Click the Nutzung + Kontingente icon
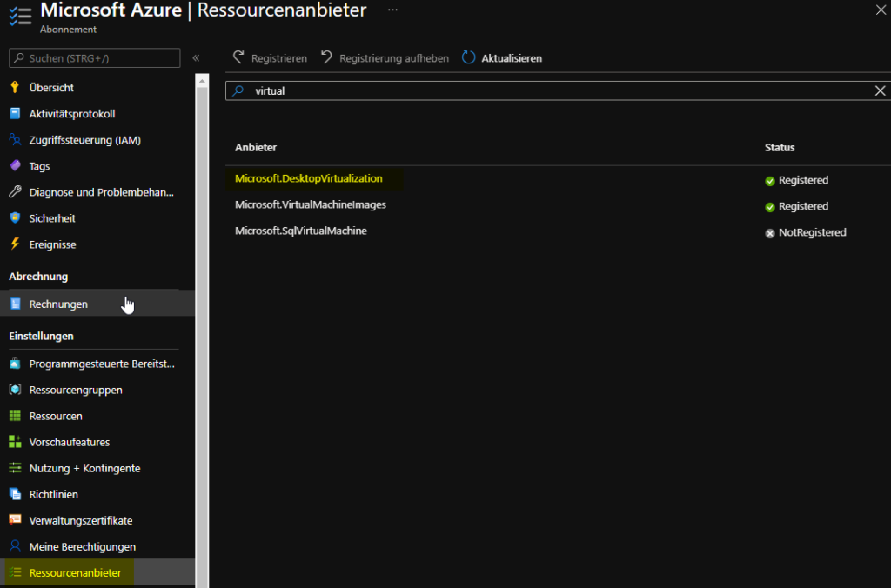This screenshot has height=588, width=891. pyautogui.click(x=15, y=468)
